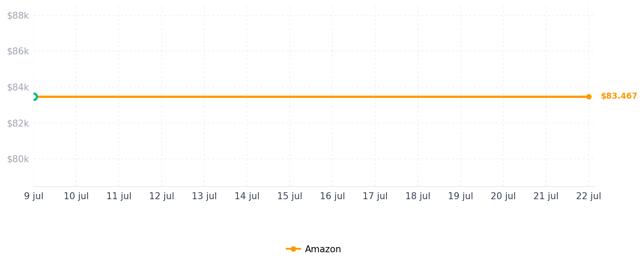Select the 19 jul axis label

click(461, 196)
